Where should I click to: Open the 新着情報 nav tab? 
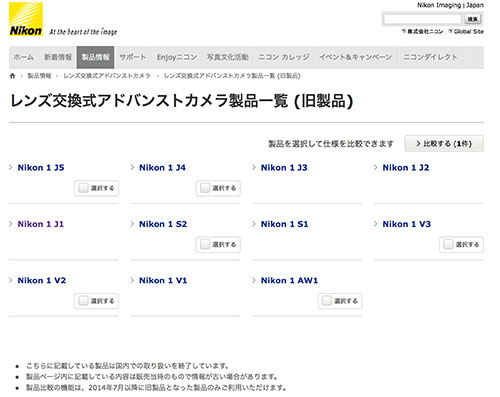[x=58, y=57]
